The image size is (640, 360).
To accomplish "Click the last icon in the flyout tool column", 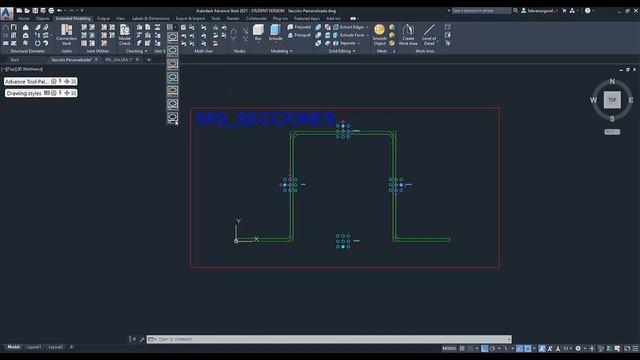I will tap(172, 118).
